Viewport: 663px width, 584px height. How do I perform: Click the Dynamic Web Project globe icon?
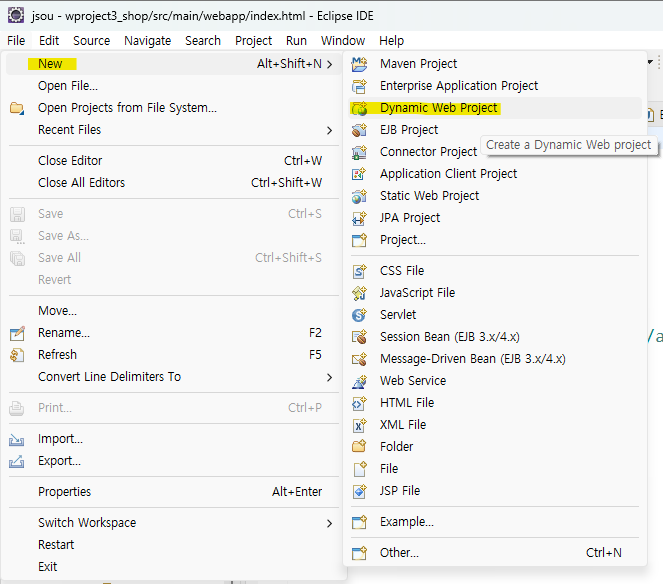coord(359,108)
